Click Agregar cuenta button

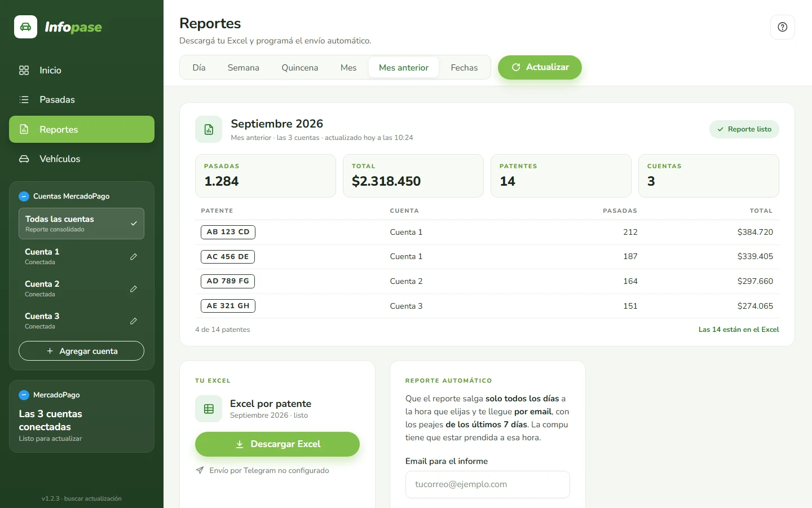pyautogui.click(x=82, y=351)
